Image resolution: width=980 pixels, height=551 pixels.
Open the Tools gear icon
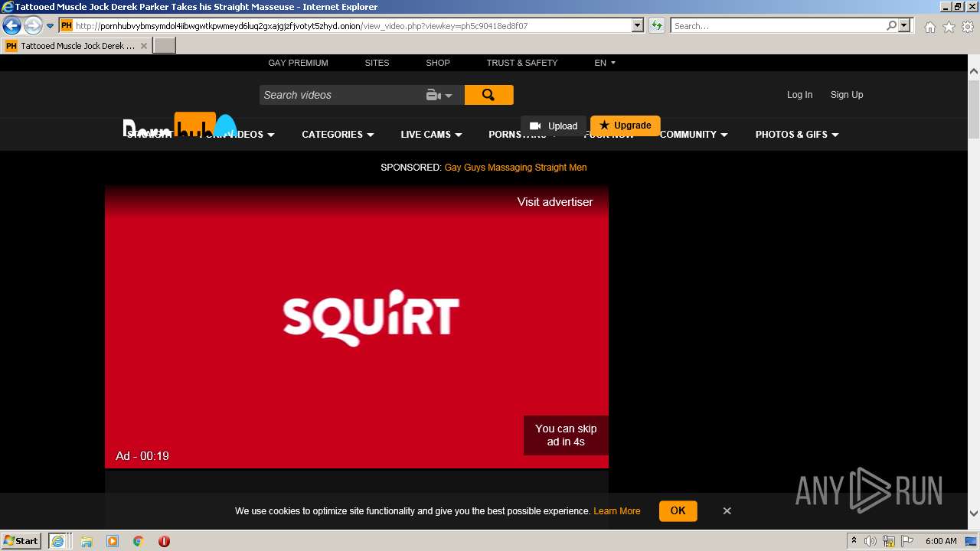click(x=967, y=27)
